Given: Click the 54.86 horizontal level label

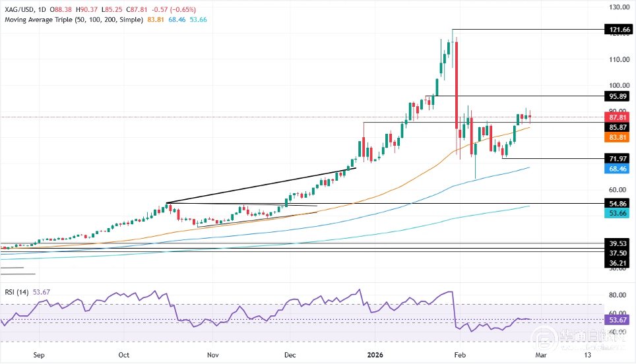Looking at the screenshot, I should (x=619, y=204).
